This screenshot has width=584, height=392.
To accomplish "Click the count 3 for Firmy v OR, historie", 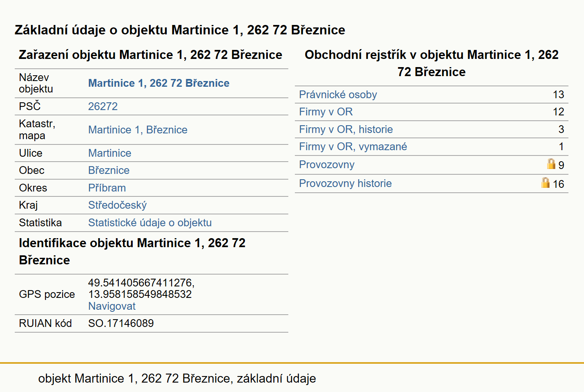I will [x=561, y=129].
